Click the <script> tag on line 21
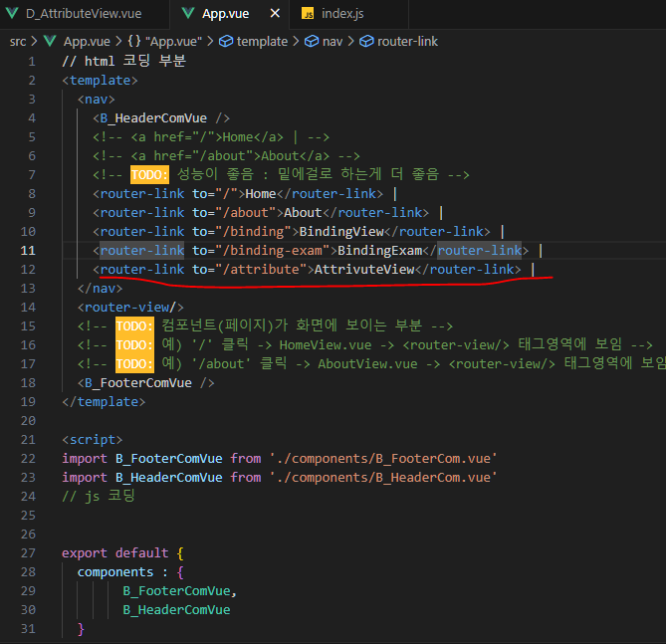666x644 pixels. point(93,440)
